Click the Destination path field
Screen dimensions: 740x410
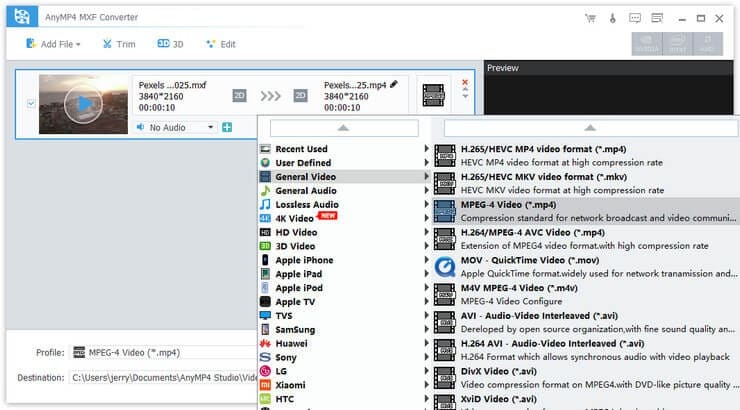163,378
